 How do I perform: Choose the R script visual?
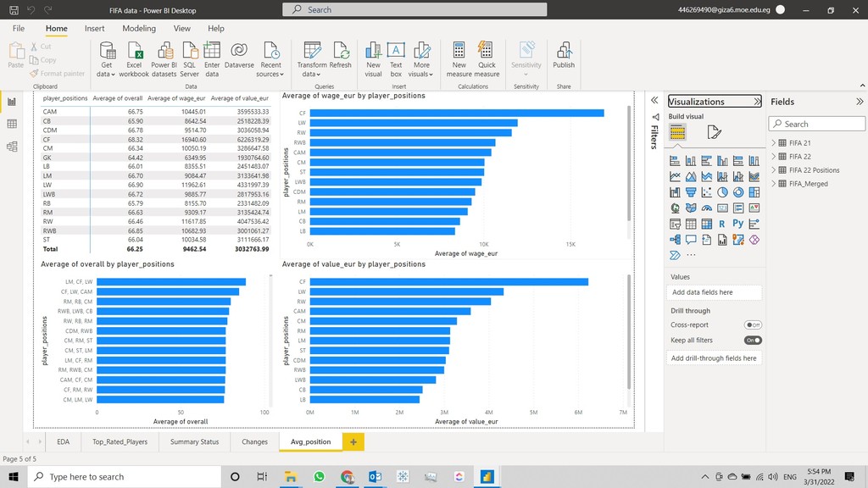[x=722, y=224]
